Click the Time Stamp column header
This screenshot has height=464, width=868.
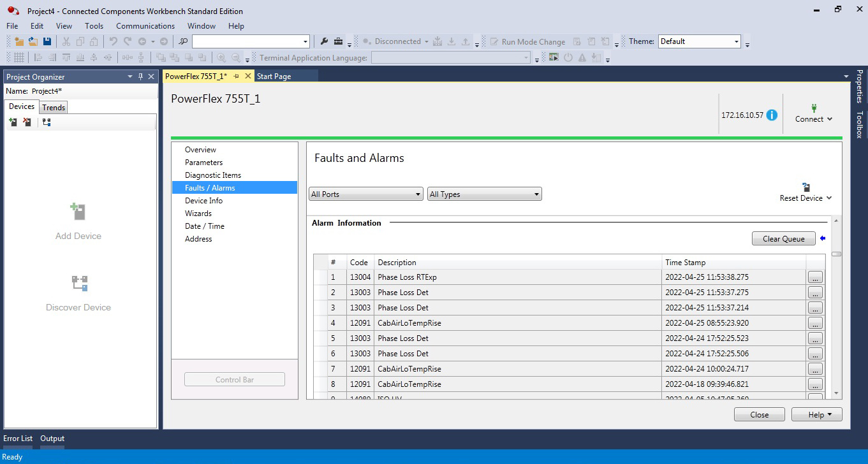point(734,262)
